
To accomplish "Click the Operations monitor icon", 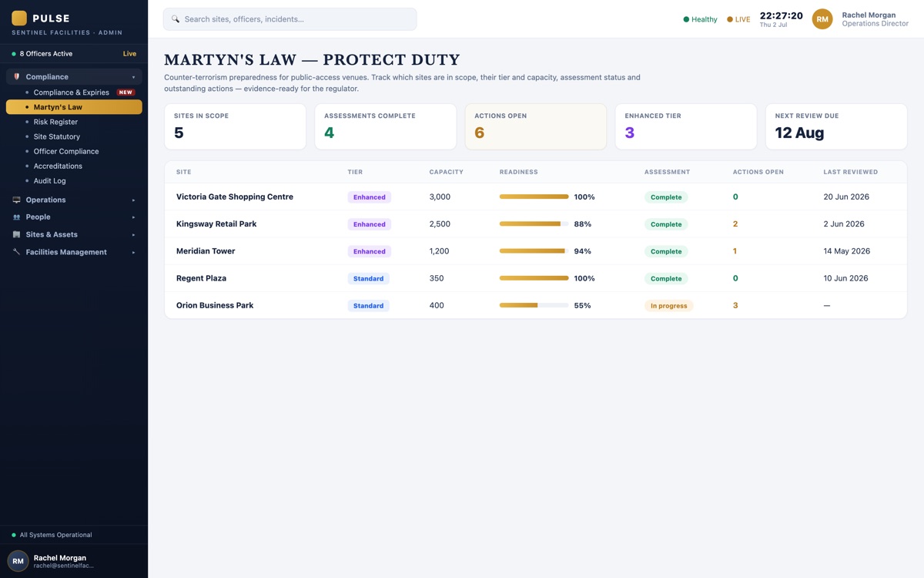I will coord(17,200).
